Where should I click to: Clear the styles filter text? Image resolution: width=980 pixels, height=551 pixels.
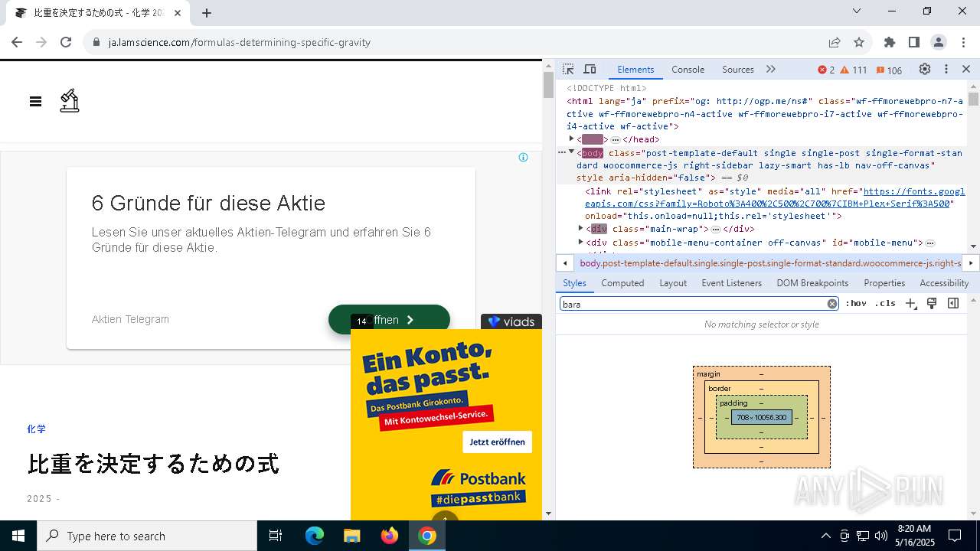coord(832,304)
